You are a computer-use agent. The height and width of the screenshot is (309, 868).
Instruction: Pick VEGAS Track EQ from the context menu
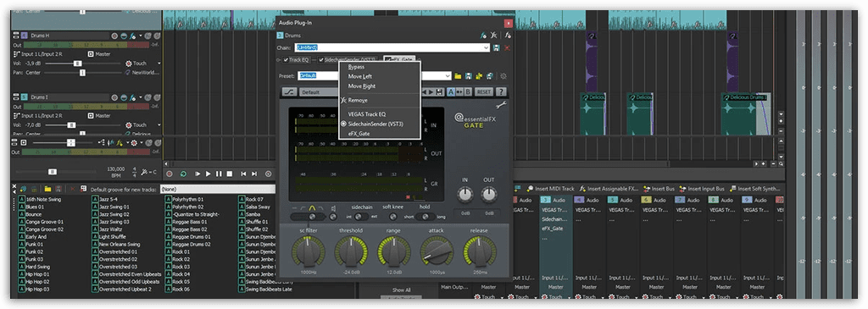click(x=366, y=114)
